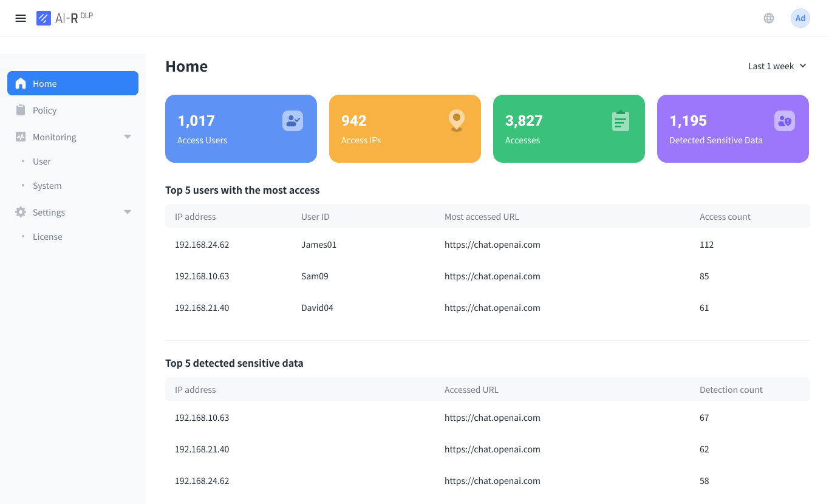Open the Last 1 week filter dropdown

point(777,66)
